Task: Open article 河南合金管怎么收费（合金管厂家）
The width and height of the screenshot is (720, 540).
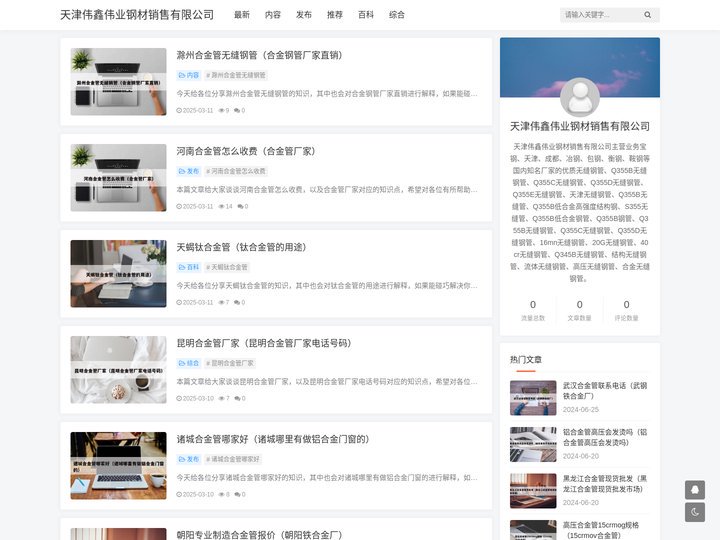Action: pos(246,151)
